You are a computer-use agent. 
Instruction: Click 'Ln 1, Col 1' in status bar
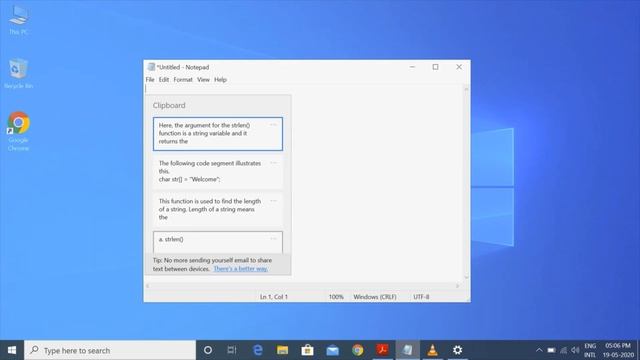(x=274, y=297)
